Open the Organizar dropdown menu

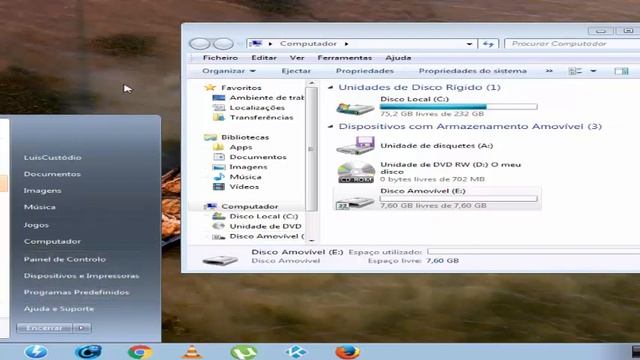coord(229,71)
